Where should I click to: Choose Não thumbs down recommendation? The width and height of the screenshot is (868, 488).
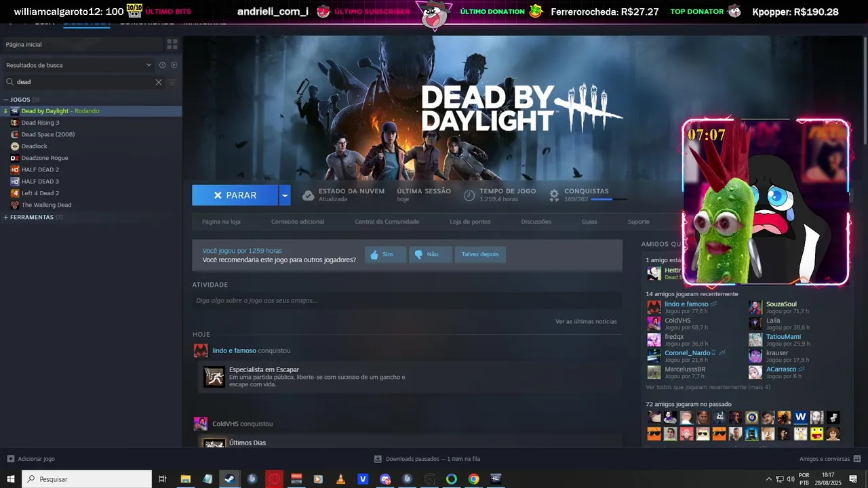point(431,254)
